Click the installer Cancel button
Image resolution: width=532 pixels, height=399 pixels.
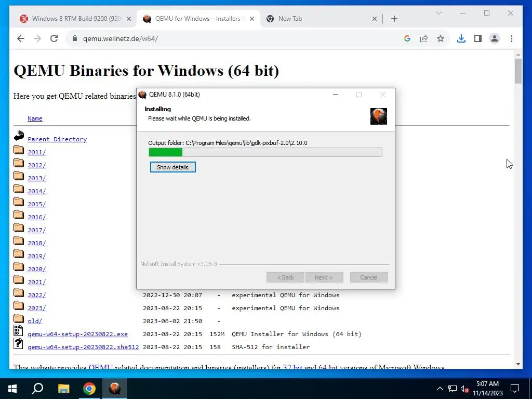click(369, 277)
